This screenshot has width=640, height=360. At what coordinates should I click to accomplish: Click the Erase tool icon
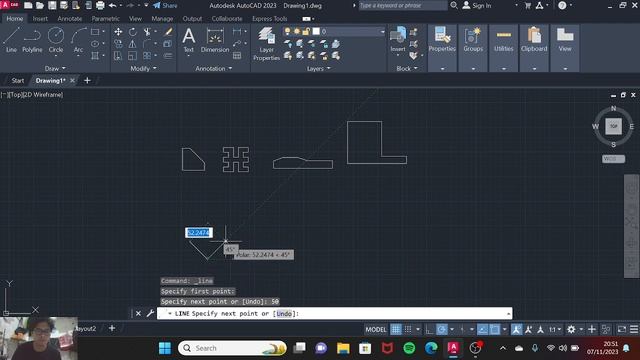[x=168, y=32]
